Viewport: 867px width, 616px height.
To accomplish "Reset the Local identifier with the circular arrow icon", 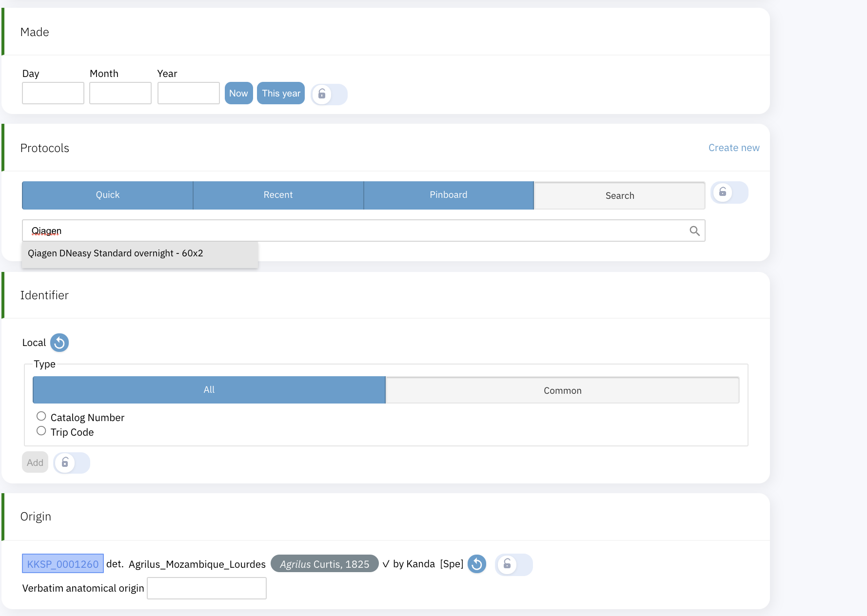I will pos(59,343).
